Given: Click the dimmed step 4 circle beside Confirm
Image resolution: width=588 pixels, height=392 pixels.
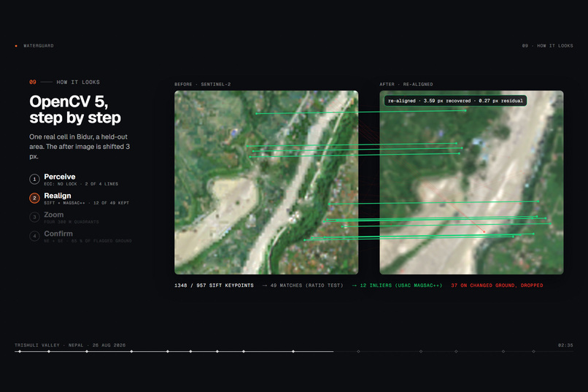Looking at the screenshot, I should click(34, 236).
